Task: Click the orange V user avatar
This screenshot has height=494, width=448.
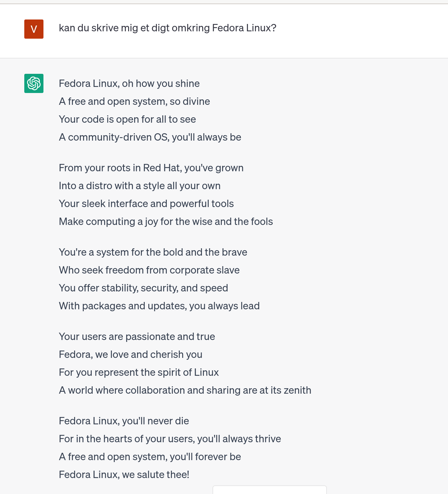Action: coord(34,29)
